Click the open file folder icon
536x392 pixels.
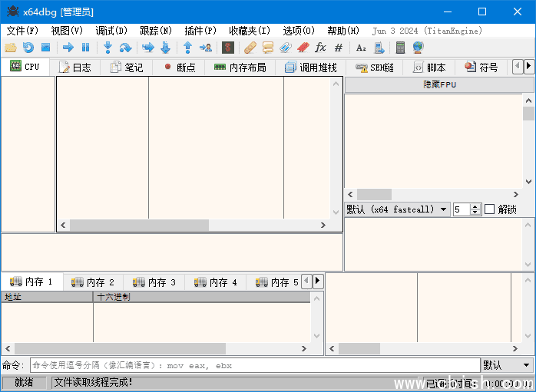pos(10,48)
